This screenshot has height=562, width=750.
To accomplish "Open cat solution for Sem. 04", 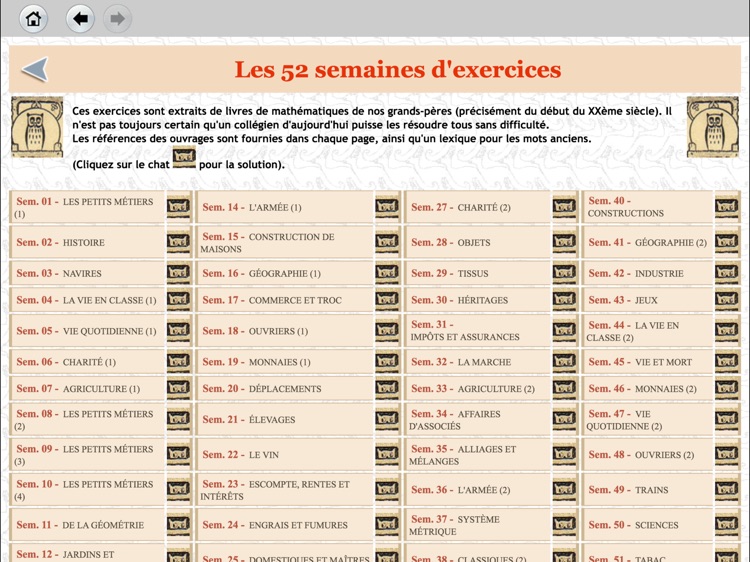I will point(179,300).
